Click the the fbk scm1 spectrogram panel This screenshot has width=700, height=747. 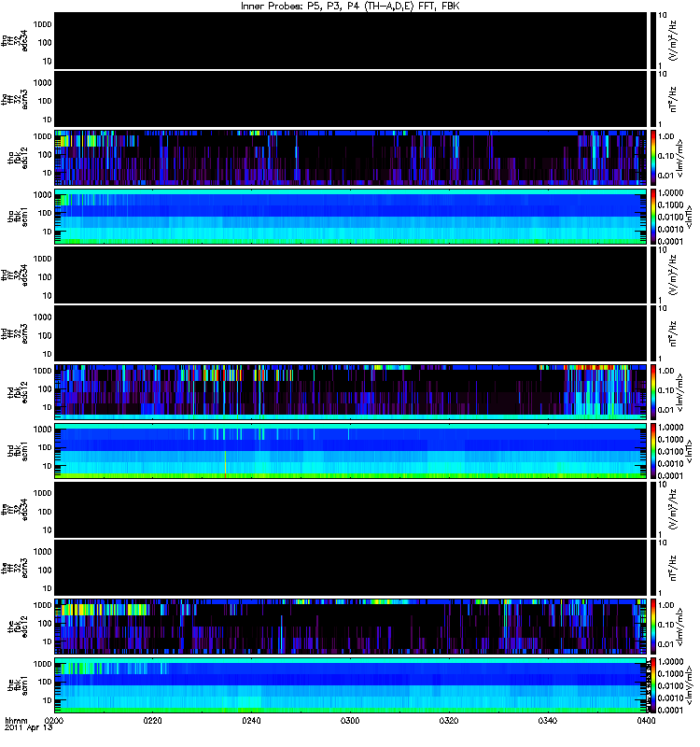(x=351, y=685)
